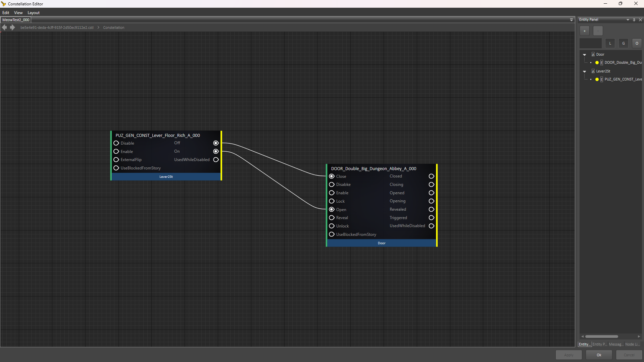Click the Lever node UsedWhileDisabled output port
The width and height of the screenshot is (644, 362).
(x=216, y=160)
